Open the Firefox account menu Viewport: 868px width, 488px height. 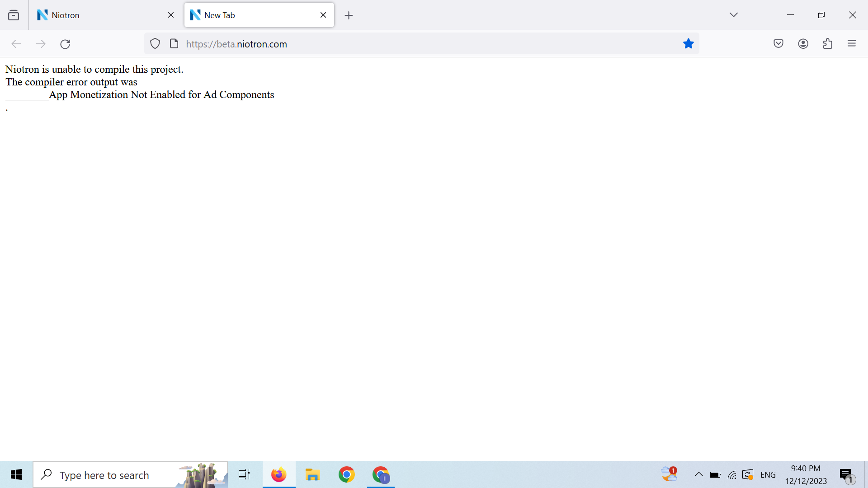[x=803, y=44]
